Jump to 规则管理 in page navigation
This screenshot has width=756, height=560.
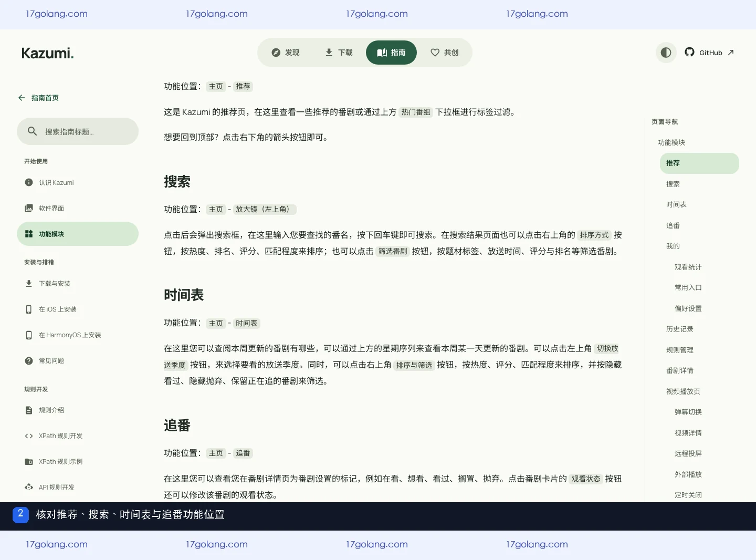[680, 350]
